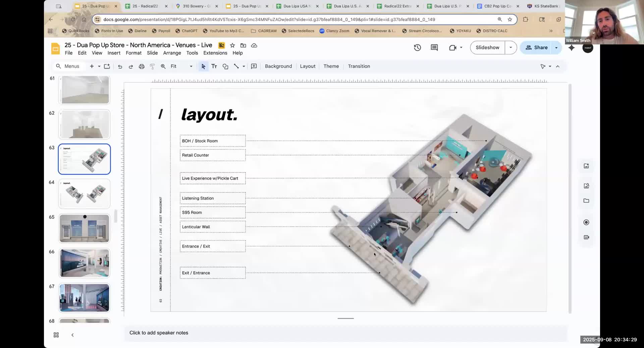This screenshot has width=644, height=348.
Task: Open the move to folder icon
Action: pyautogui.click(x=243, y=45)
